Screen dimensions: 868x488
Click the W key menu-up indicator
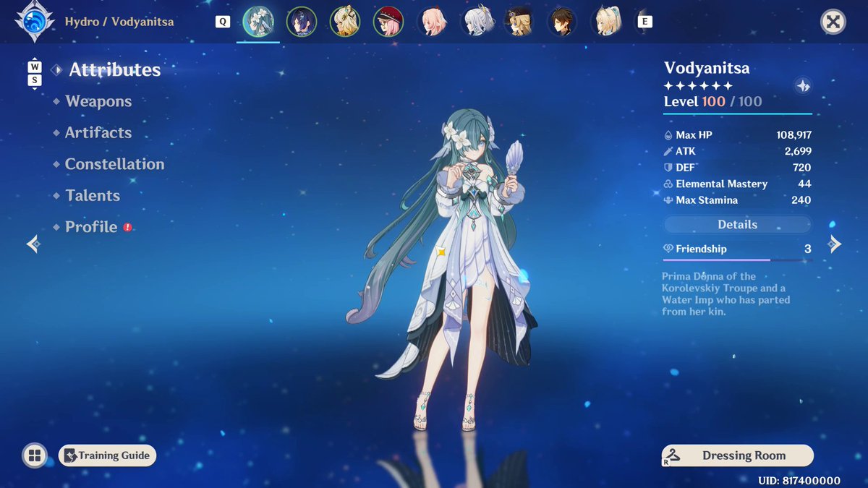pos(35,67)
